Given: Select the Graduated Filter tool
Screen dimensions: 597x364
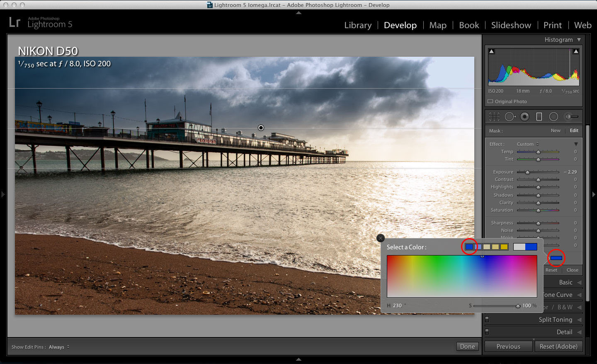Looking at the screenshot, I should [x=539, y=116].
